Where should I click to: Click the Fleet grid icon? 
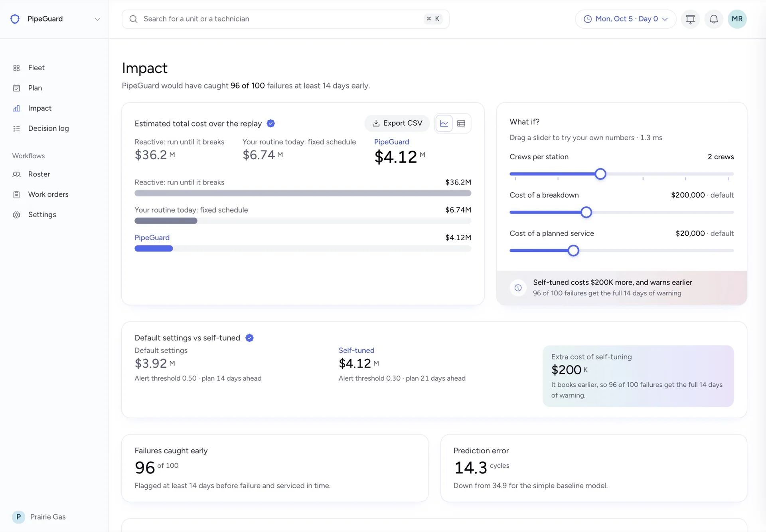[16, 68]
